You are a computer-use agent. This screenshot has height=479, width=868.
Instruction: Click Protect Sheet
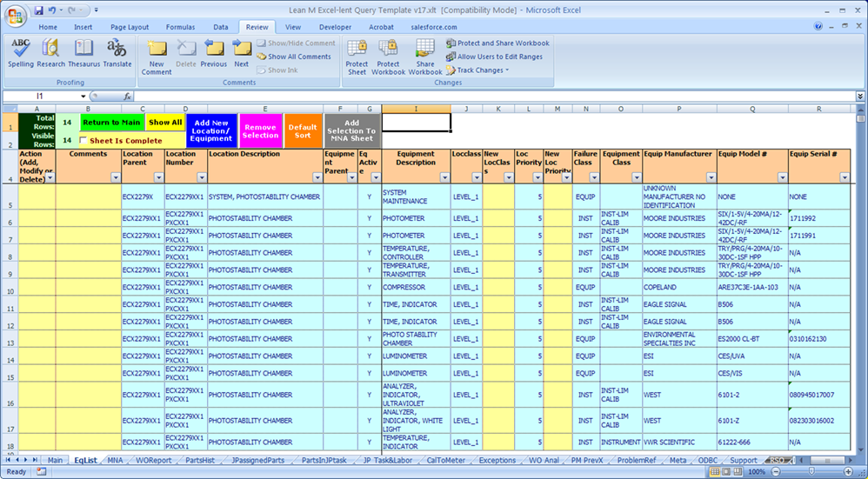(357, 57)
